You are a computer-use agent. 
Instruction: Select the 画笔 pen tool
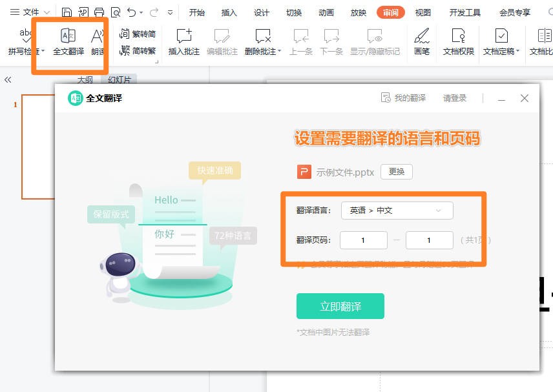[x=422, y=42]
